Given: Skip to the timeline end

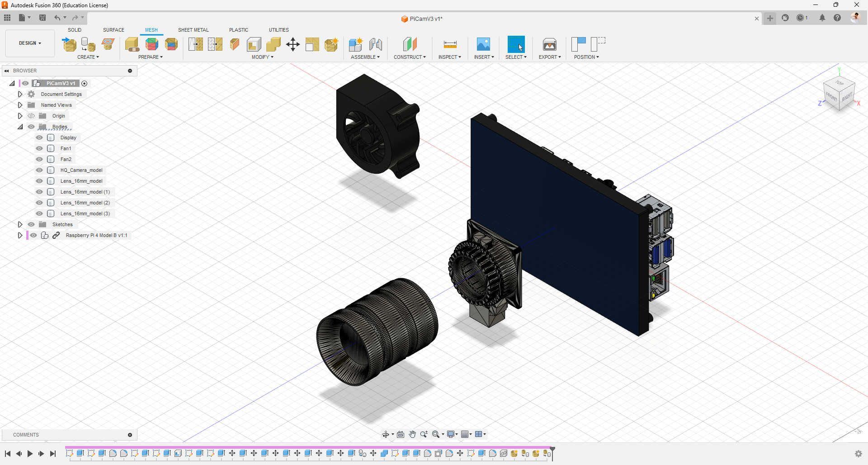Looking at the screenshot, I should point(53,454).
